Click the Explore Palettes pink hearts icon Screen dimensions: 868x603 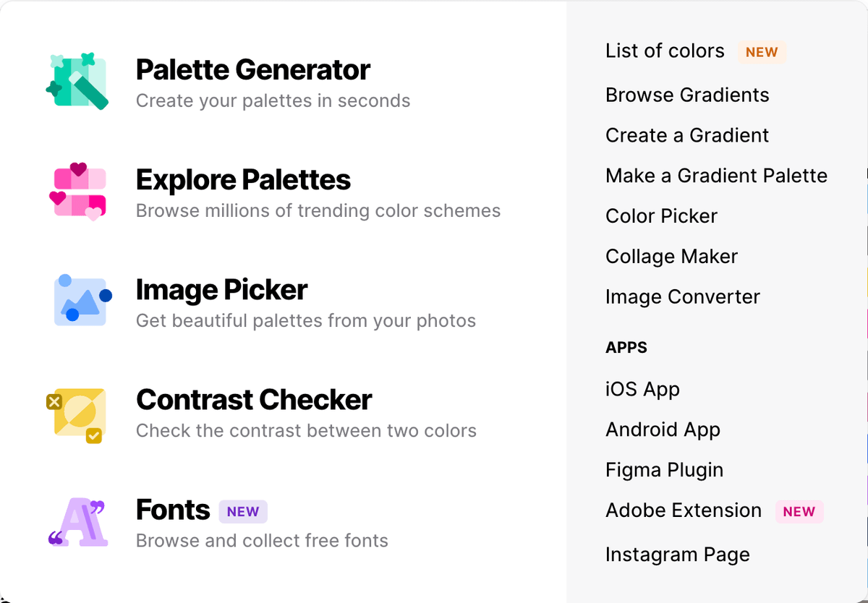click(78, 192)
